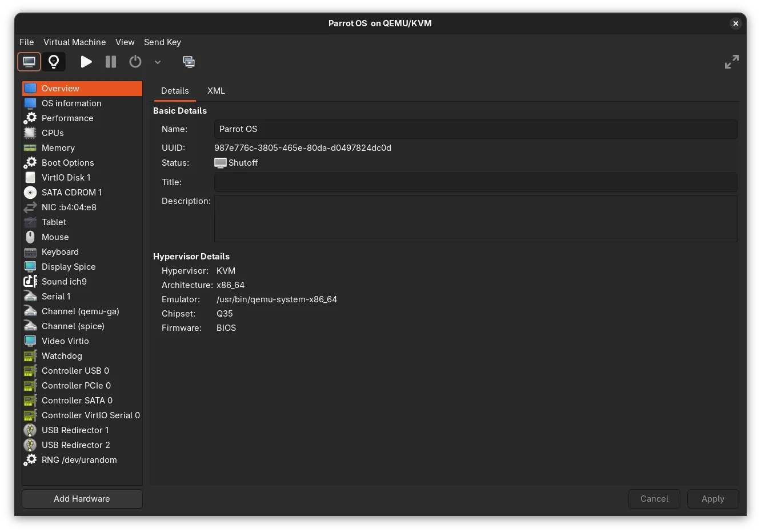Click the BIOS firmware value
Screen dimensions: 761x532
pyautogui.click(x=226, y=328)
